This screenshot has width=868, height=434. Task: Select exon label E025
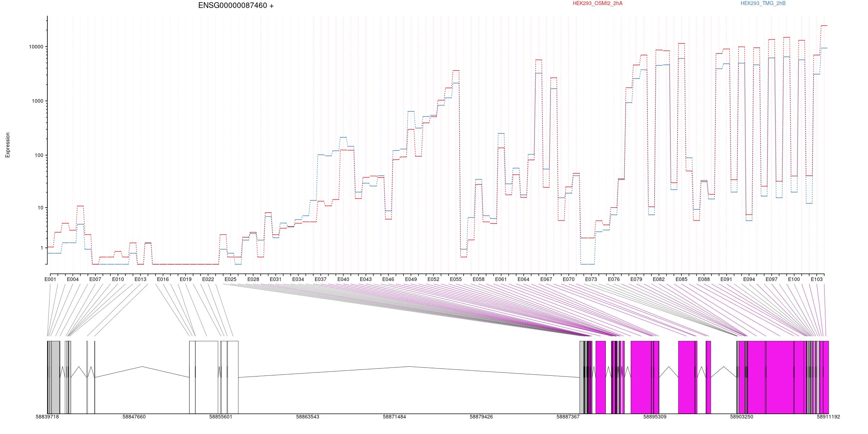click(230, 280)
